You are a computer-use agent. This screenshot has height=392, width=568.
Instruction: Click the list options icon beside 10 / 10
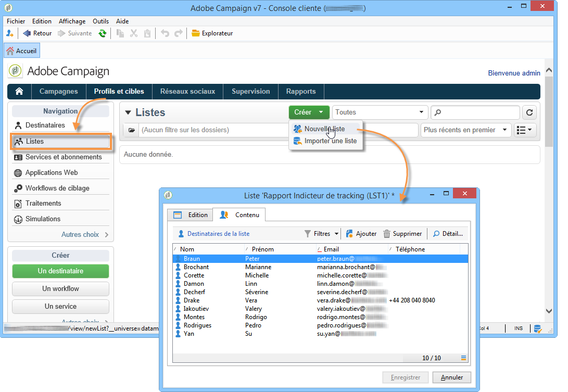[x=463, y=358]
